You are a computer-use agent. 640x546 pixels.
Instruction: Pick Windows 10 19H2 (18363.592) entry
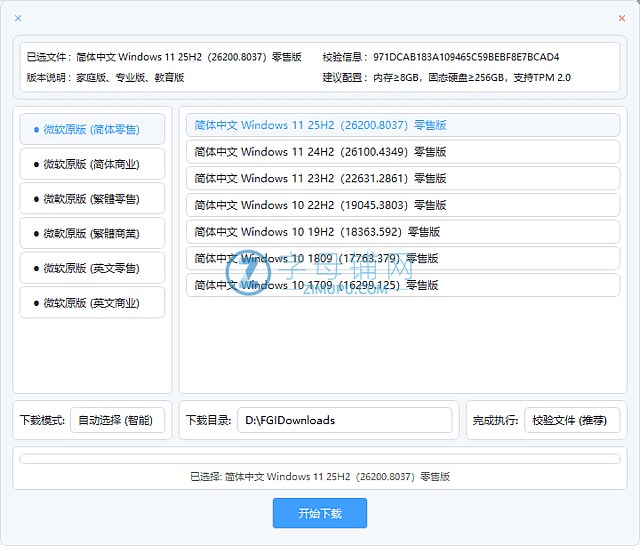pos(402,232)
